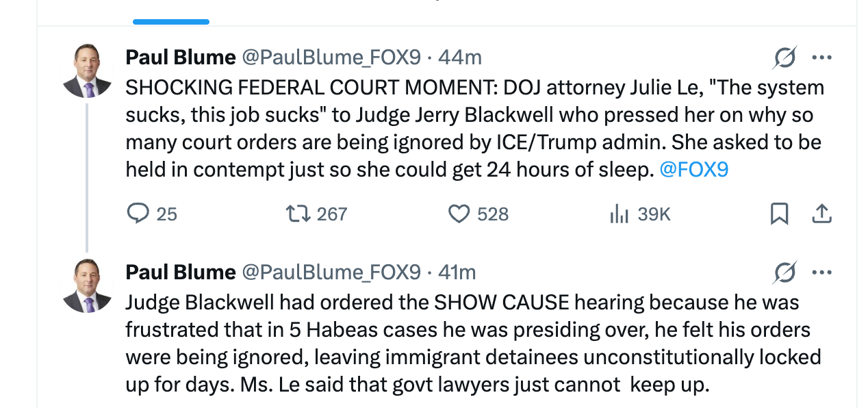Viewport: 868px width, 408px height.
Task: Like the tweet with 528 likes
Action: point(459,214)
